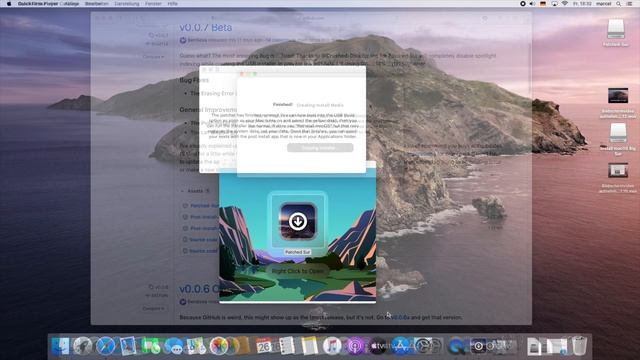Open Darstellung menu in menu bar
Image resolution: width=640 pixels, height=360 pixels.
127,4
